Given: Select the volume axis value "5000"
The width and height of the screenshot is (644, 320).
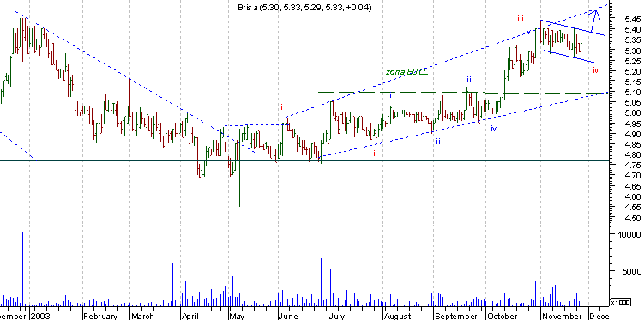Looking at the screenshot, I should (x=632, y=271).
